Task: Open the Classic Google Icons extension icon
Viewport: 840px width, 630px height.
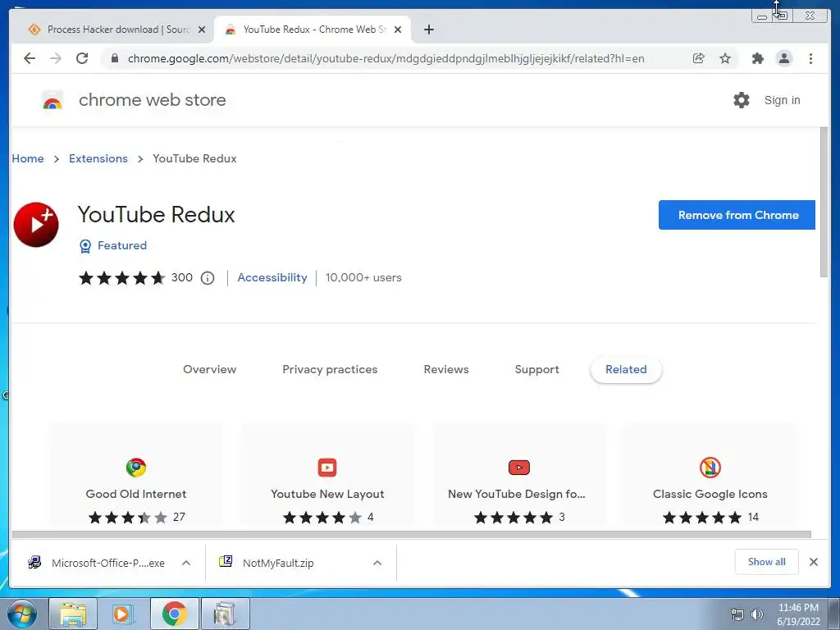Action: point(710,467)
